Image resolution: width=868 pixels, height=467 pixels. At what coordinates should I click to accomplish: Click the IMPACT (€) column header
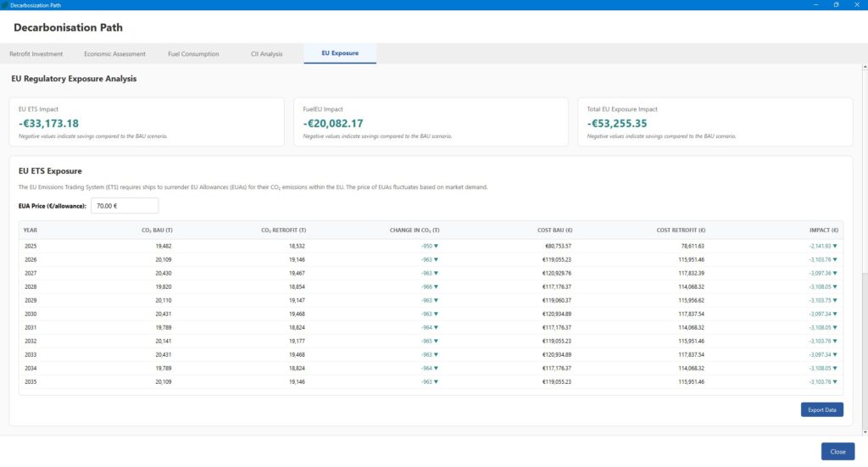pos(823,230)
